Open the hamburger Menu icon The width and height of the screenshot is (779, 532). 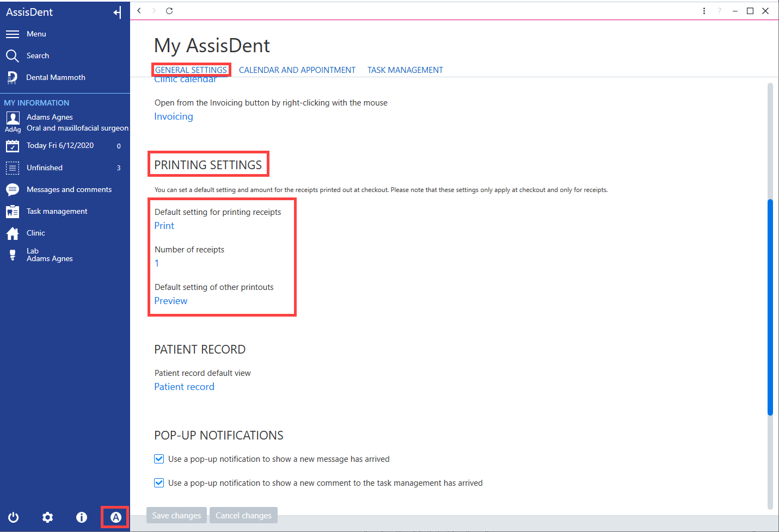[13, 34]
